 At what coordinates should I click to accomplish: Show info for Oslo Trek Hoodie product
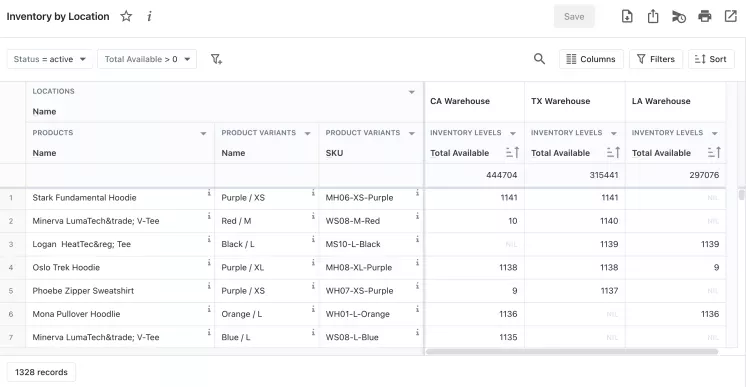tap(209, 263)
